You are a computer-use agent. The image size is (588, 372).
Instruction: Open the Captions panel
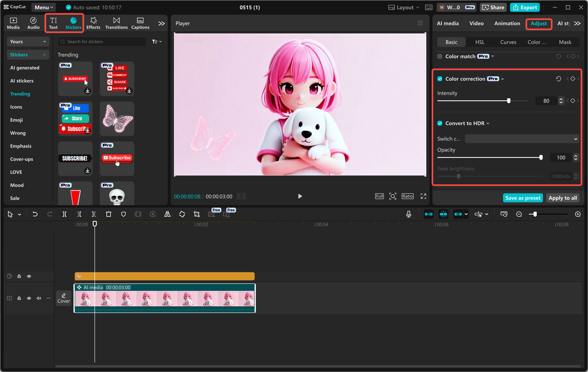[x=140, y=23]
